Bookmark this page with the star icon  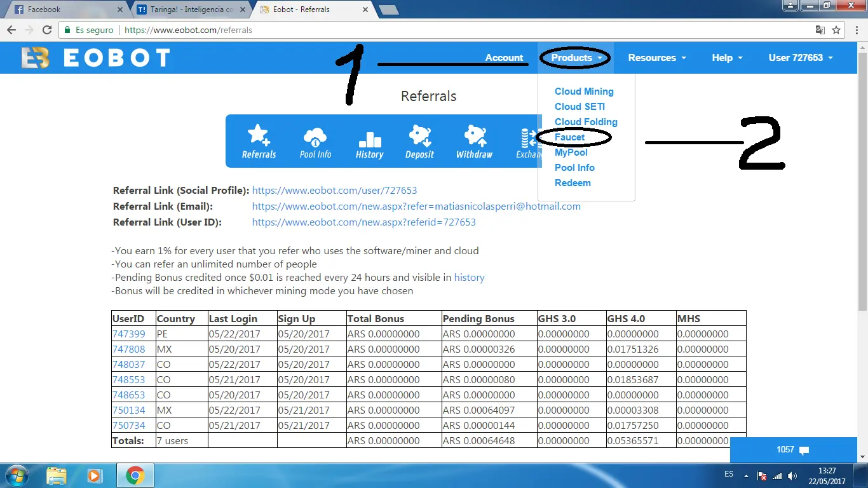click(x=836, y=30)
